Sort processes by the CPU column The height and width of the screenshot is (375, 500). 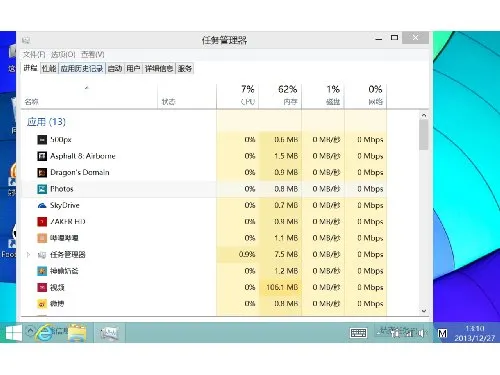pos(248,95)
